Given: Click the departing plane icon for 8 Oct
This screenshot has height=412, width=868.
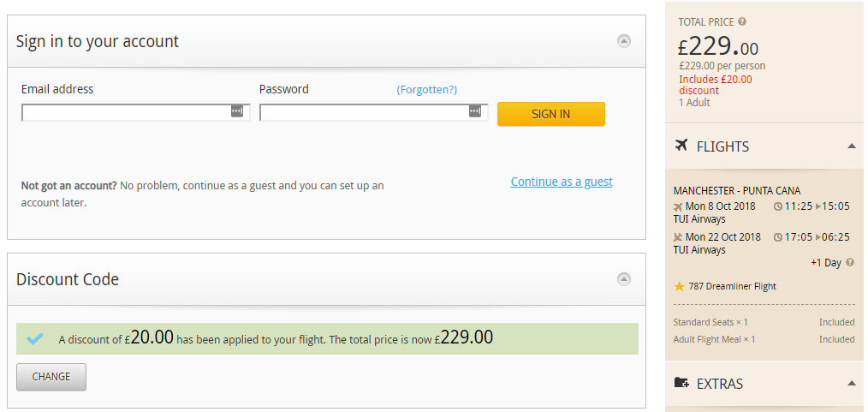Looking at the screenshot, I should tap(678, 206).
